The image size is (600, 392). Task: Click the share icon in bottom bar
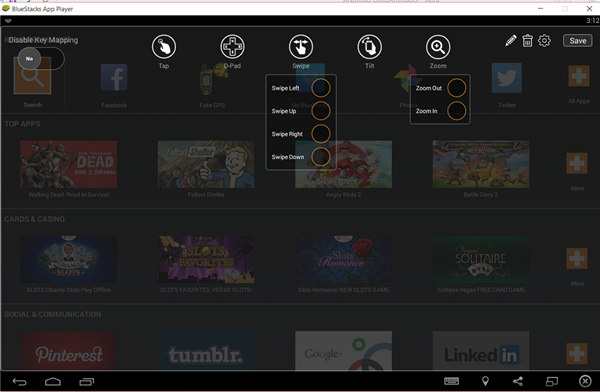(x=518, y=381)
